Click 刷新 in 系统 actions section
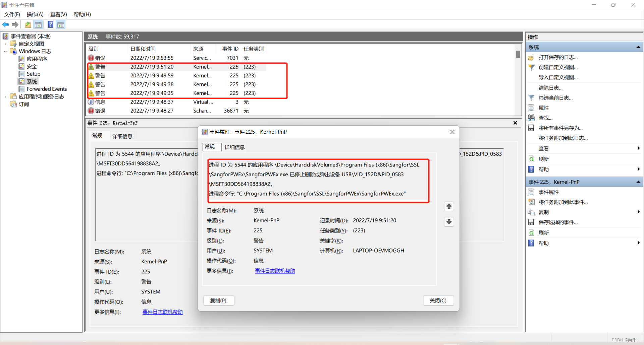 543,159
